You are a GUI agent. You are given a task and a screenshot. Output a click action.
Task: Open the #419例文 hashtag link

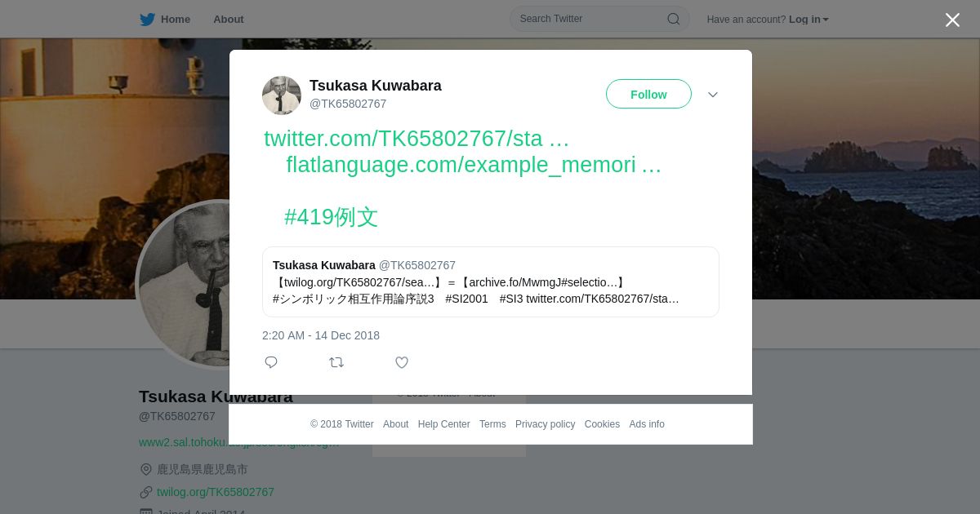tap(331, 217)
